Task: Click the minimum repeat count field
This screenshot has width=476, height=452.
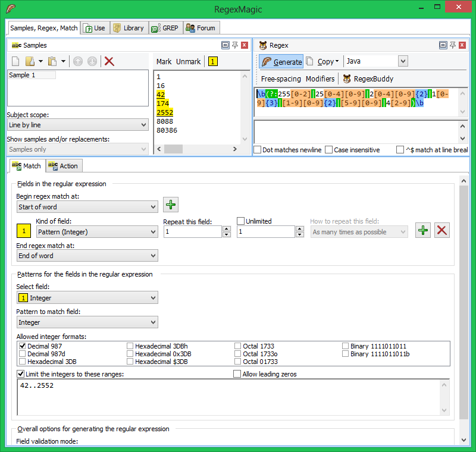Action: coord(192,232)
